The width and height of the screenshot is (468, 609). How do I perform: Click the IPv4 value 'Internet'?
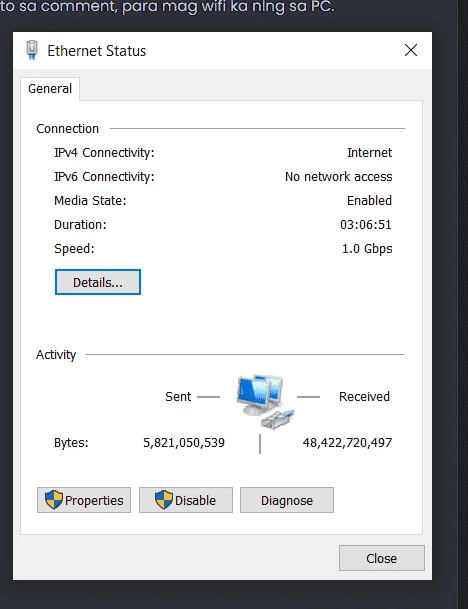click(x=369, y=153)
